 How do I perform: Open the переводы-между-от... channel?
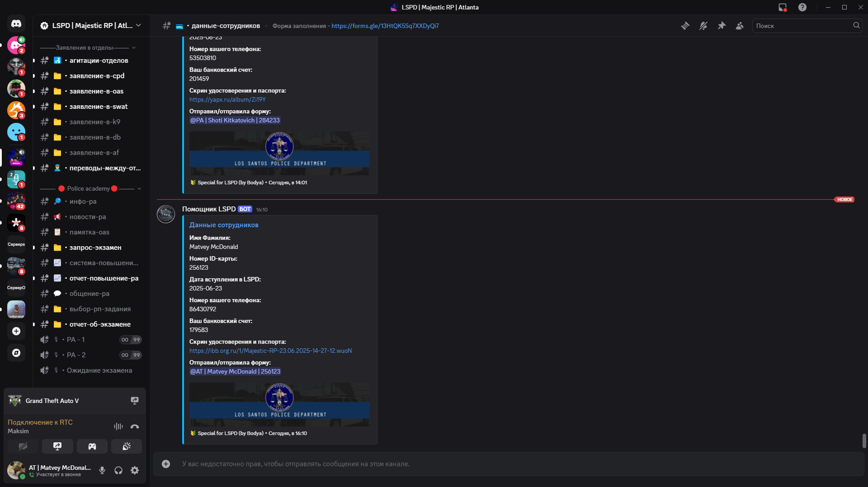pyautogui.click(x=91, y=168)
